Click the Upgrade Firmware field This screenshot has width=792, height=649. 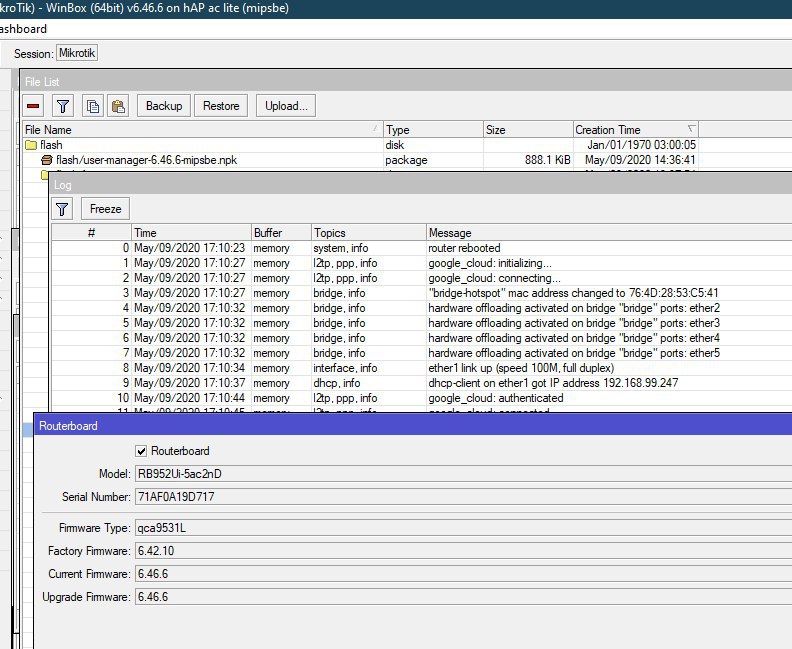pyautogui.click(x=463, y=597)
